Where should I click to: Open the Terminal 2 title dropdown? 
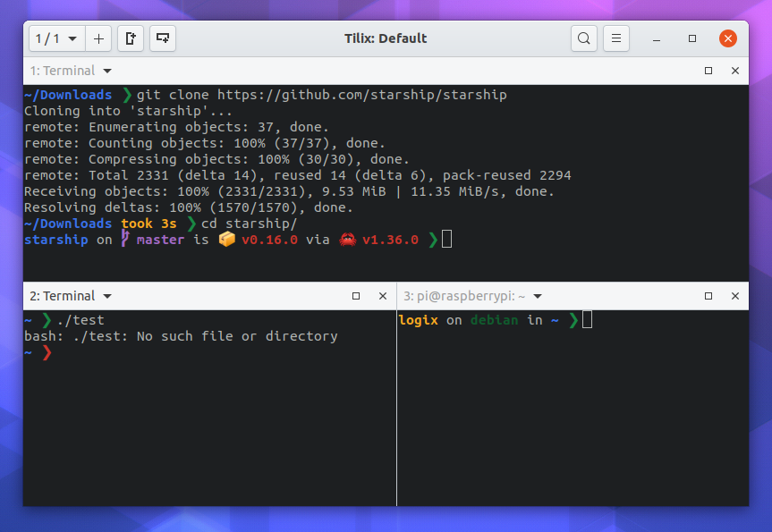(x=106, y=295)
